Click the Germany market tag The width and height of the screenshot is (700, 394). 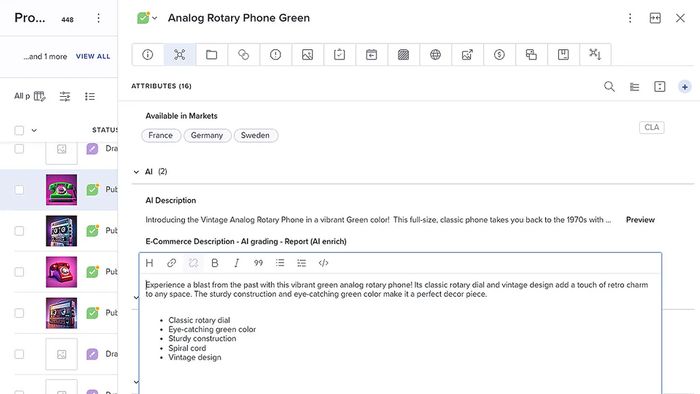coord(207,135)
